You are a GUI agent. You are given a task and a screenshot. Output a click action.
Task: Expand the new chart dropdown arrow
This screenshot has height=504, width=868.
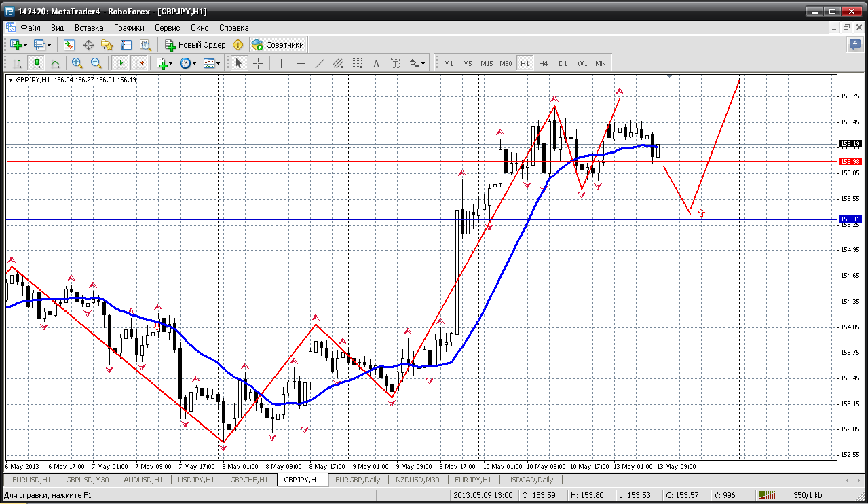click(x=26, y=45)
